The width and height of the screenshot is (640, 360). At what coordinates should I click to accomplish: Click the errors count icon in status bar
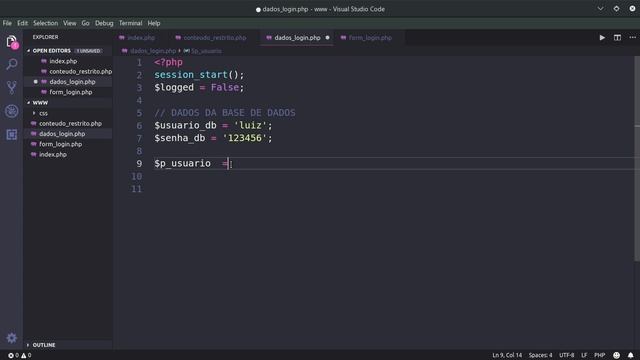point(11,356)
